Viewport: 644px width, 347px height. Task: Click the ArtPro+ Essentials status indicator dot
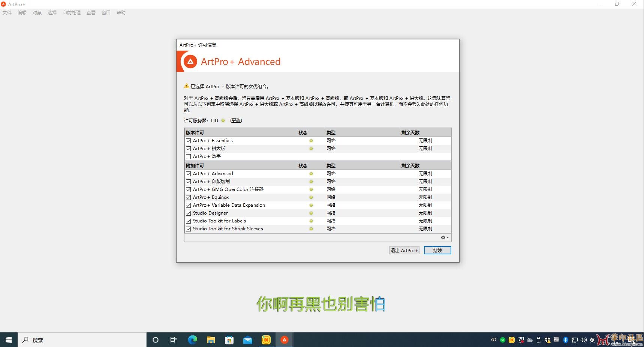tap(311, 141)
